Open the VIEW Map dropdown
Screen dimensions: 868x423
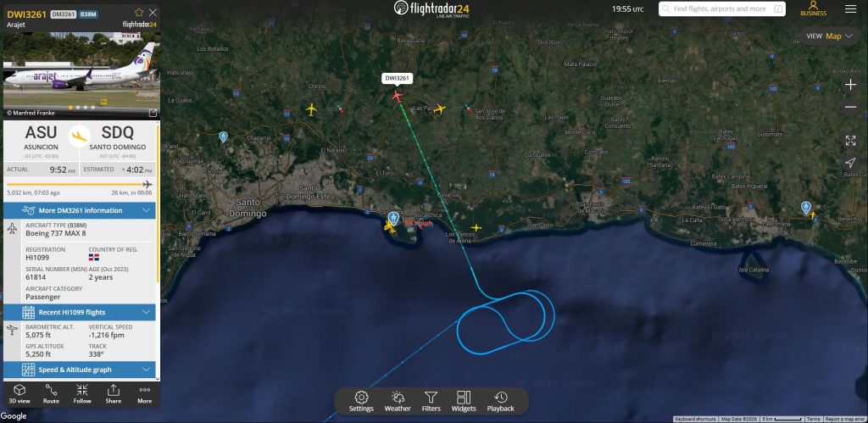(829, 36)
